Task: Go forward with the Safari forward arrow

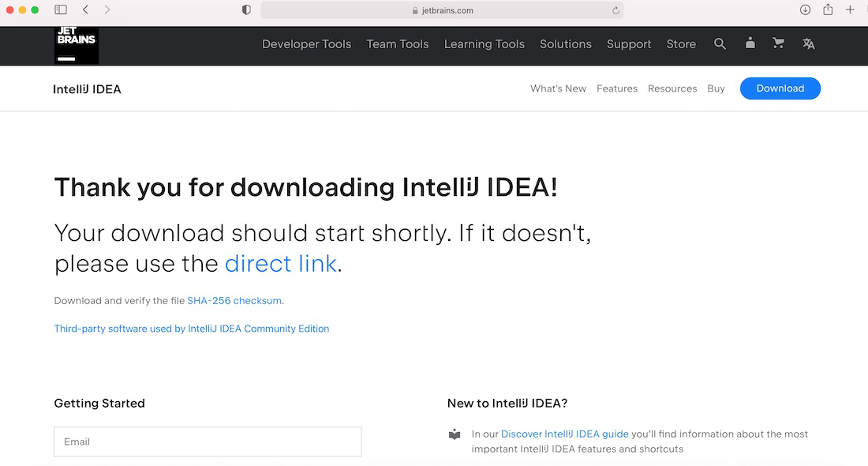Action: tap(107, 10)
